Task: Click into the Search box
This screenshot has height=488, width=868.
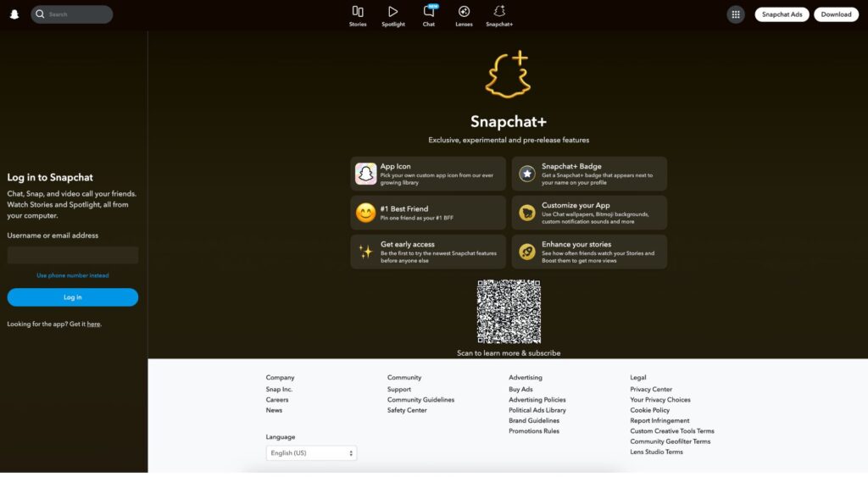Action: tap(78, 14)
